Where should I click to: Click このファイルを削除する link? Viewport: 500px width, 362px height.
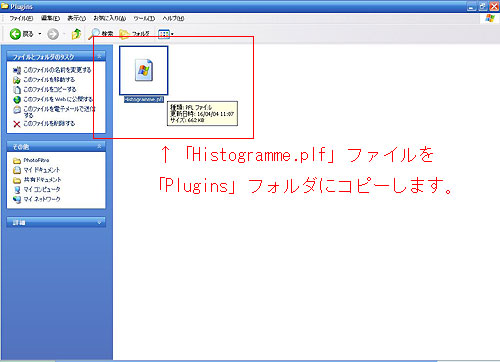[x=49, y=124]
